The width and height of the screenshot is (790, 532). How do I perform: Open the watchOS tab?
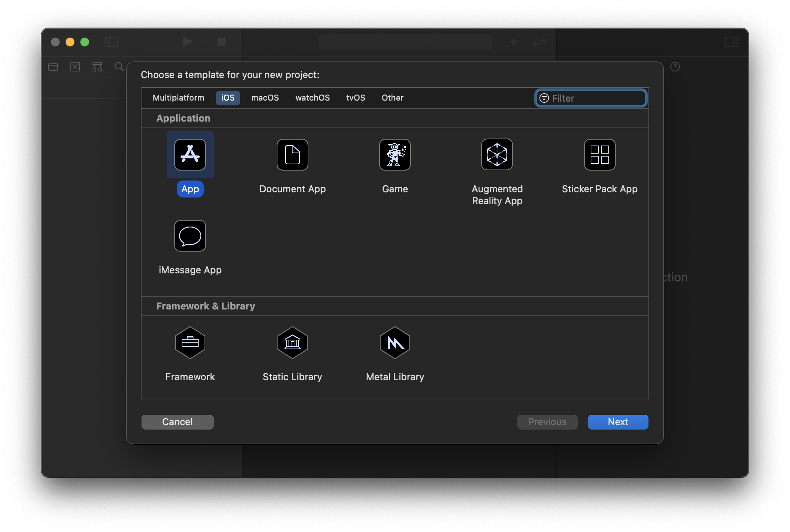(x=312, y=98)
